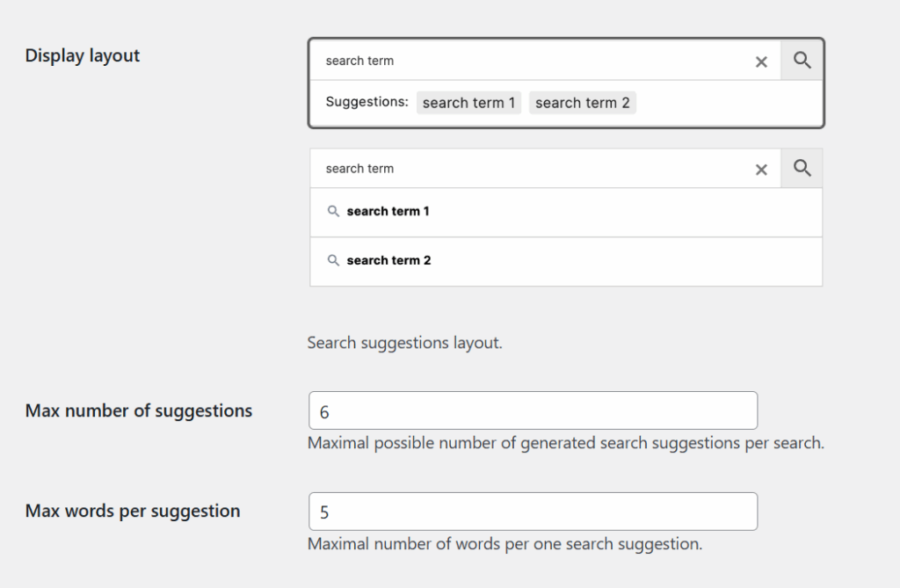Click the Display layout label

[82, 54]
